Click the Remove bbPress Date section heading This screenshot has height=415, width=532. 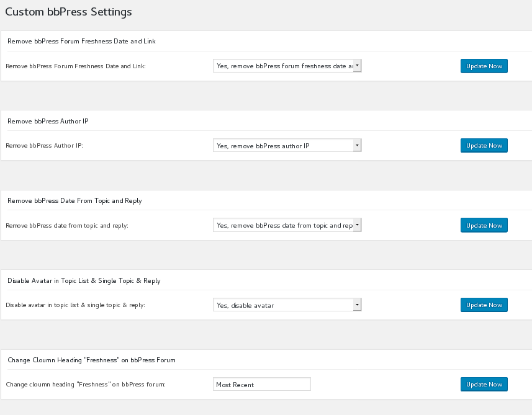tap(74, 200)
